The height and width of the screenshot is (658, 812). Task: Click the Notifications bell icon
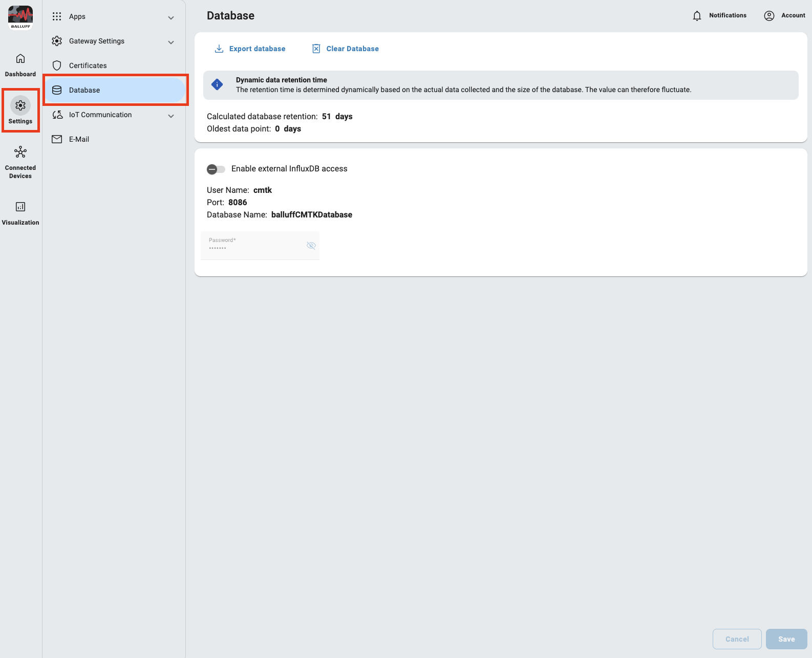point(697,16)
